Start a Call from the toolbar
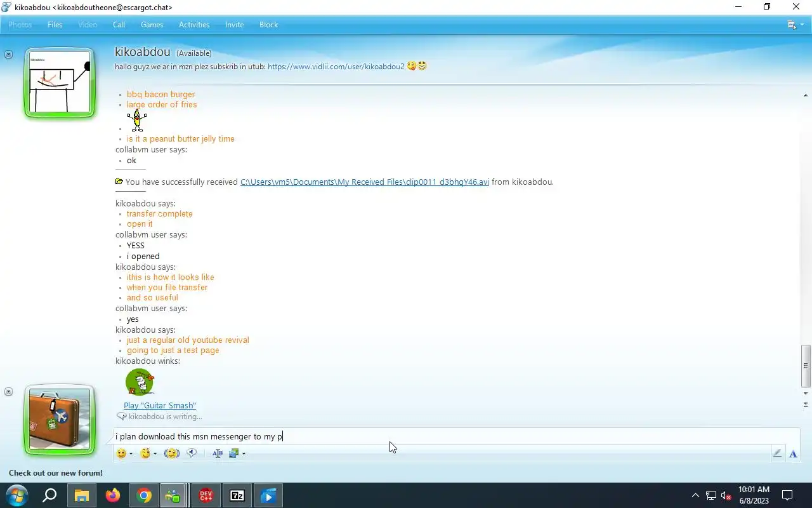812x508 pixels. 119,25
